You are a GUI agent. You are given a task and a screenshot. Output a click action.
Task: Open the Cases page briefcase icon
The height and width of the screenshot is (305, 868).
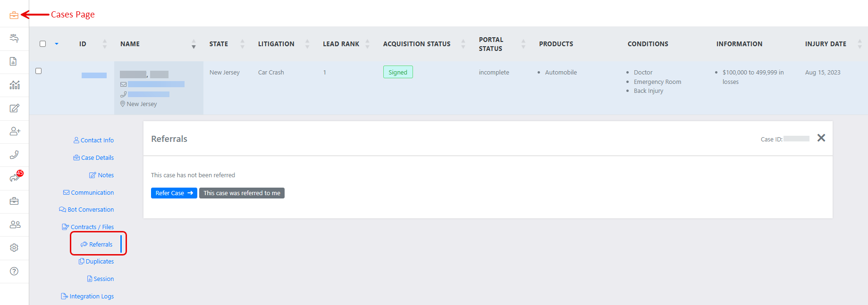pos(14,15)
